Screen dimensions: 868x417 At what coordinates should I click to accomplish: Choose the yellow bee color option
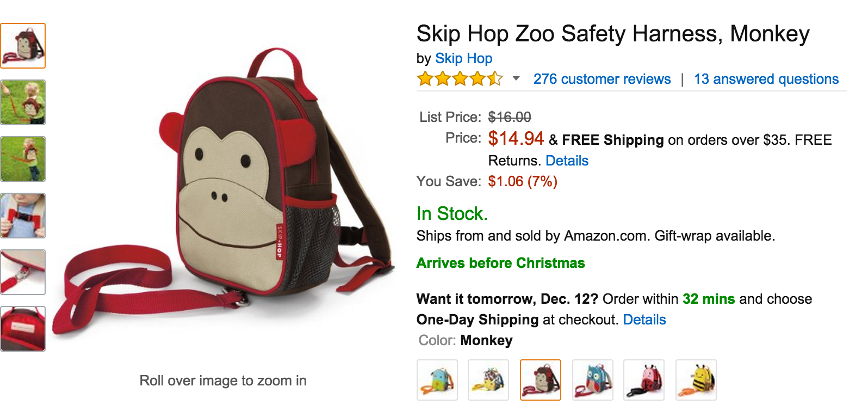click(x=696, y=380)
